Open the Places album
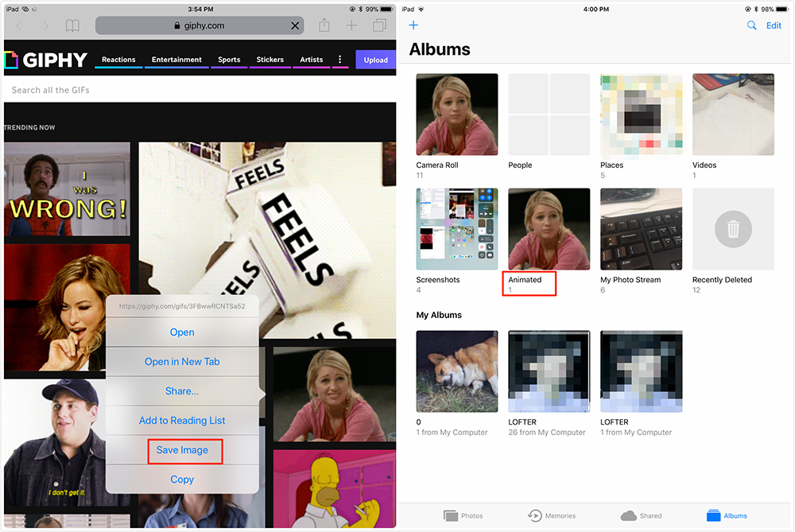The width and height of the screenshot is (795, 532). [x=642, y=114]
